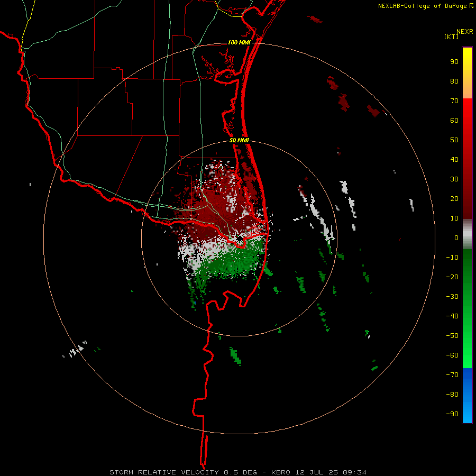Click the KBRO station identifier in caption
Screen dimensions: 476x476
[281, 472]
